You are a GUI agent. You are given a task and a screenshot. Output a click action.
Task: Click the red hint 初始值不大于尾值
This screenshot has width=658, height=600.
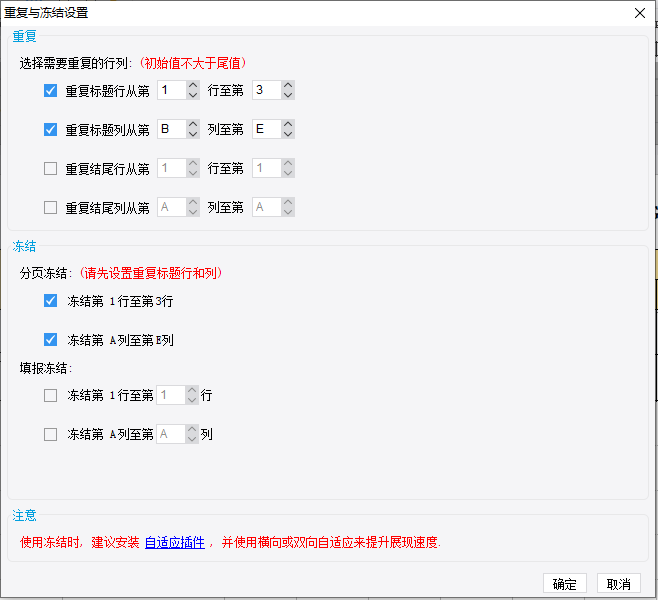[x=193, y=63]
